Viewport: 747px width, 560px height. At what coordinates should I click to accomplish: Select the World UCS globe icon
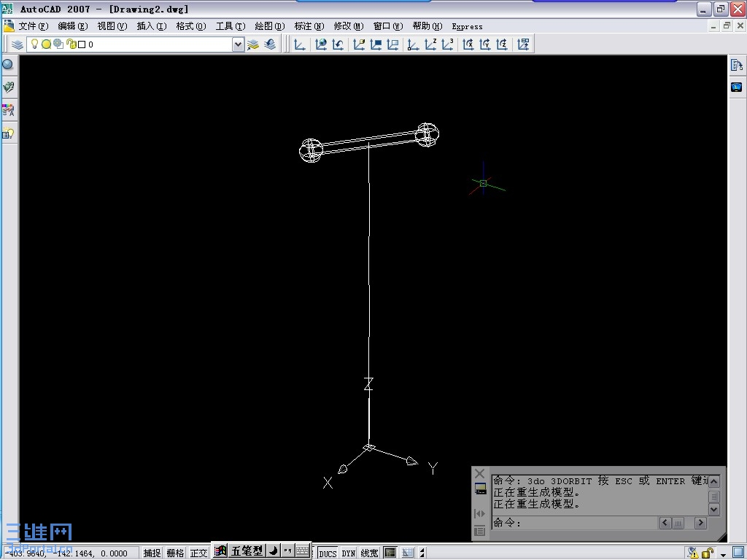click(x=321, y=44)
